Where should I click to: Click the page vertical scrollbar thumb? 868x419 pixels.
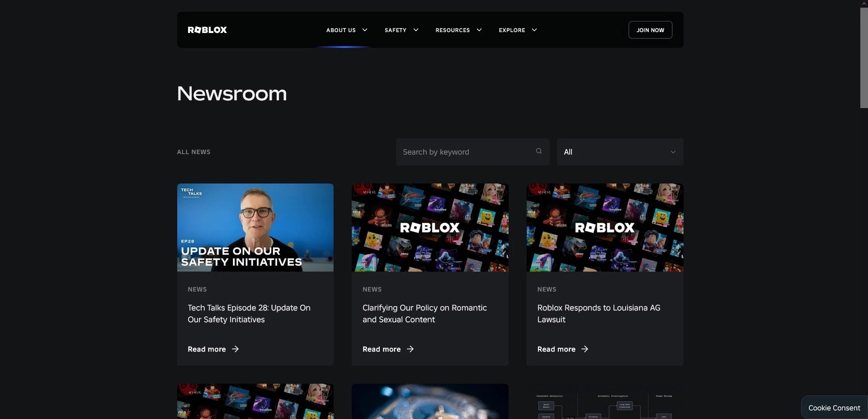click(x=863, y=57)
